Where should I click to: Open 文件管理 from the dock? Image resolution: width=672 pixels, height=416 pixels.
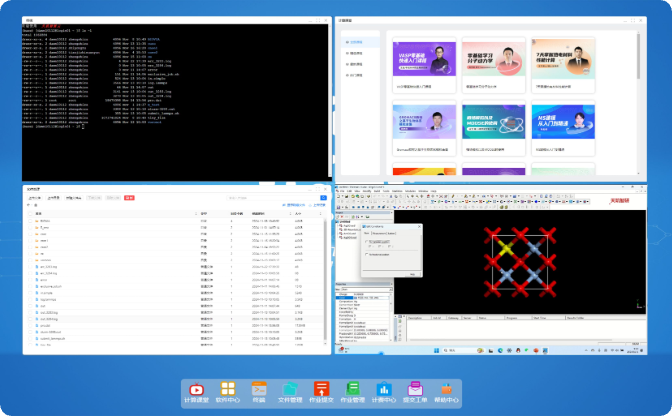[x=290, y=390]
